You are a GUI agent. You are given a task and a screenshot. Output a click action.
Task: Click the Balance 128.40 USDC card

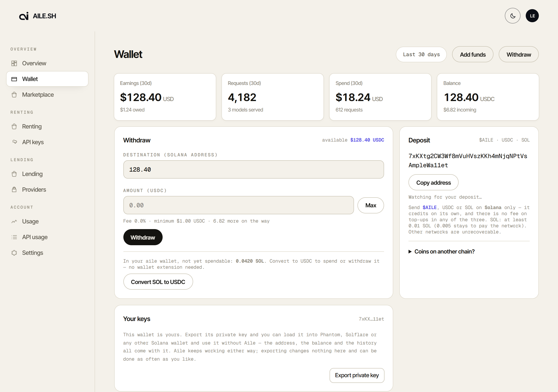click(488, 97)
